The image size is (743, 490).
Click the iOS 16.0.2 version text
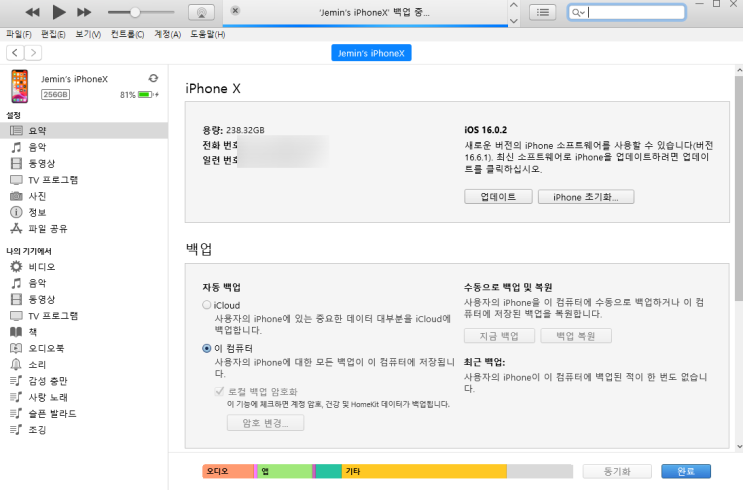[x=485, y=130]
